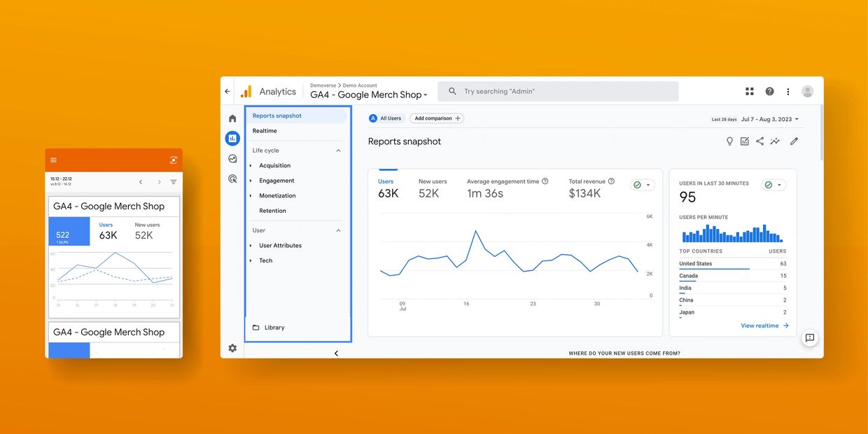The image size is (868, 434).
Task: Open Library at the bottom of the sidebar
Action: coord(274,327)
